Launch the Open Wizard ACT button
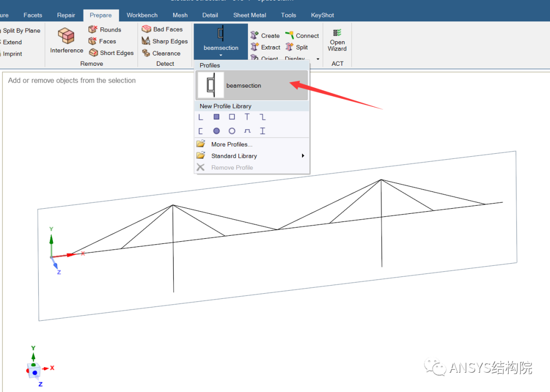 (x=337, y=41)
